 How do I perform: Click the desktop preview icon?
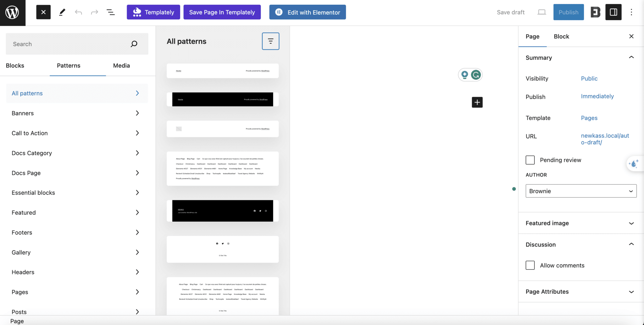tap(541, 12)
